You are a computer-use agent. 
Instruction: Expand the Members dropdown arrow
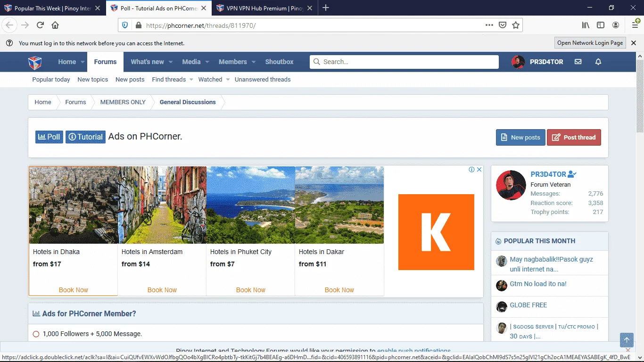[253, 62]
